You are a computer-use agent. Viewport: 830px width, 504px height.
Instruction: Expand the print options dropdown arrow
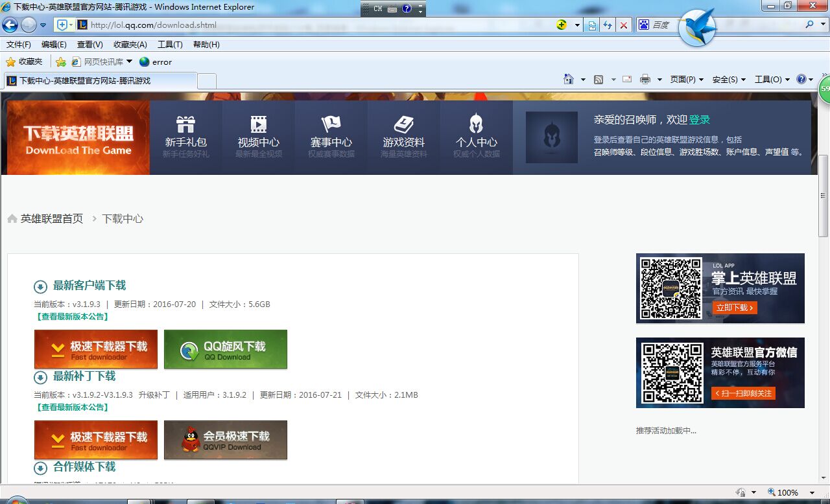[659, 80]
